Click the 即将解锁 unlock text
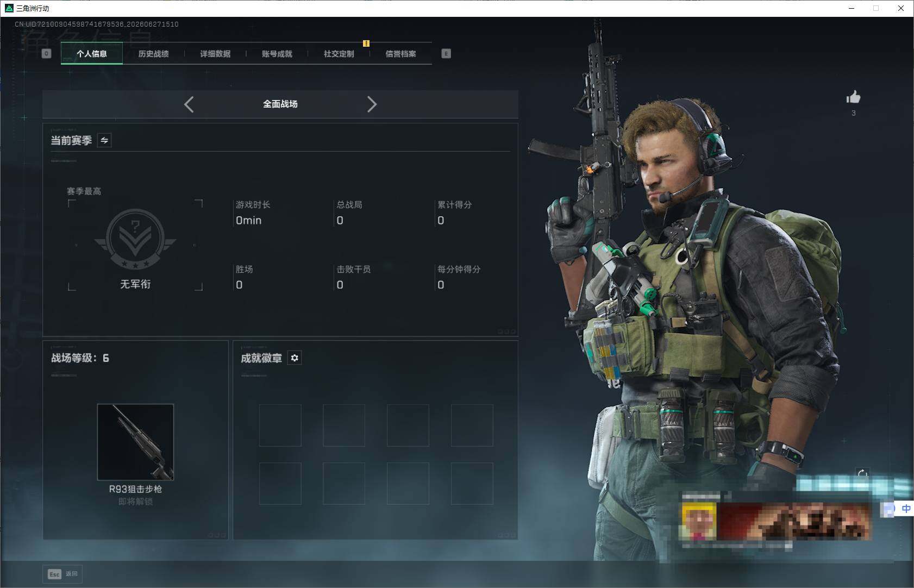 click(135, 501)
